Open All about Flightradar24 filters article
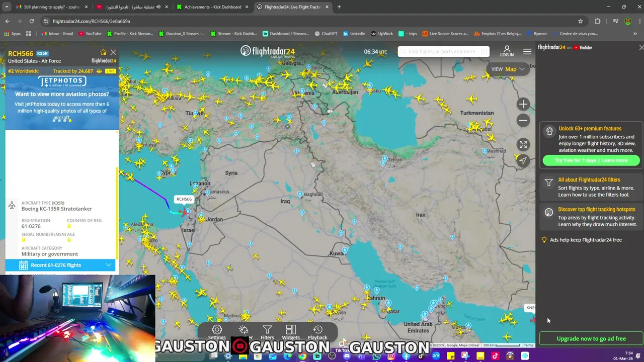 point(591,187)
